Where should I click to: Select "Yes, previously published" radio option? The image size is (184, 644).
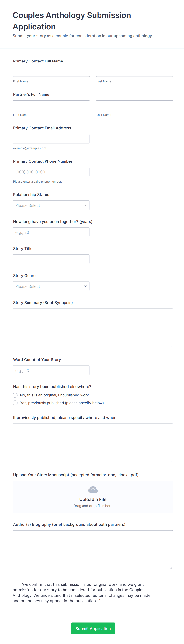coord(15,403)
